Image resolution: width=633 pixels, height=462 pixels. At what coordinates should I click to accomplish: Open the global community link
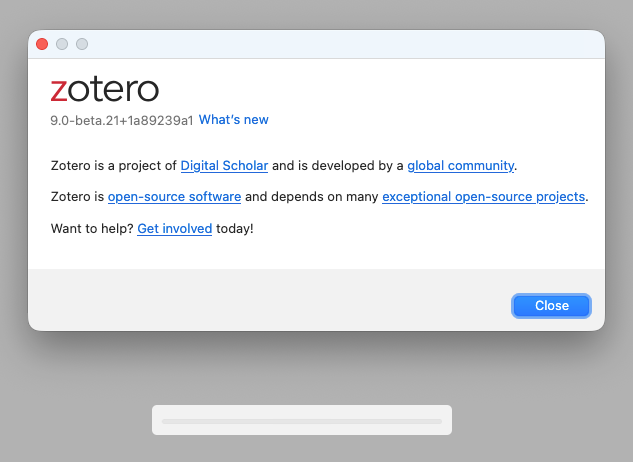point(461,166)
